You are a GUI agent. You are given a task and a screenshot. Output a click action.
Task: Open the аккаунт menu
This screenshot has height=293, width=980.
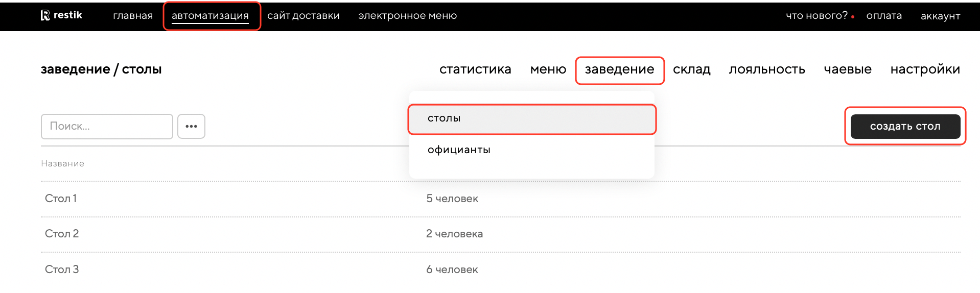point(940,16)
